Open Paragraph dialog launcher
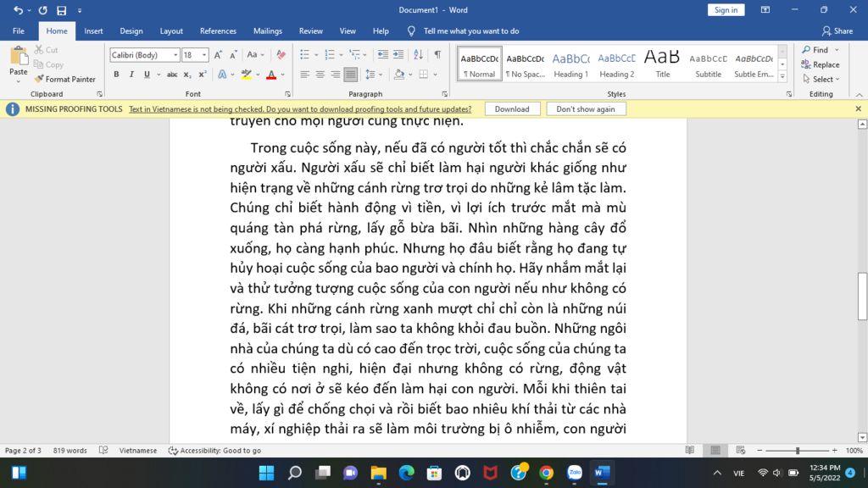This screenshot has width=868, height=488. click(x=444, y=94)
